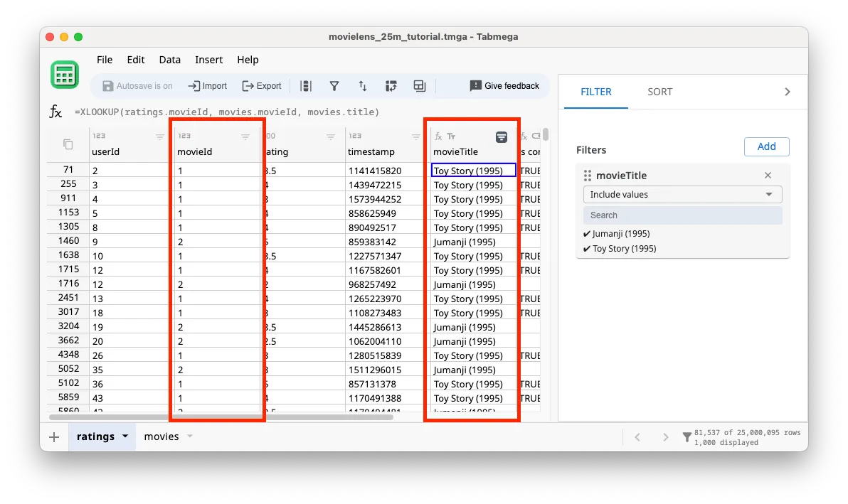Viewport: 848px width, 504px height.
Task: Switch to the SORT tab
Action: point(659,92)
